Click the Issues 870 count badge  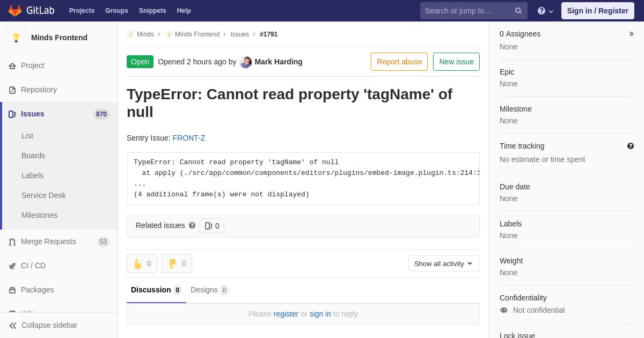coord(101,114)
